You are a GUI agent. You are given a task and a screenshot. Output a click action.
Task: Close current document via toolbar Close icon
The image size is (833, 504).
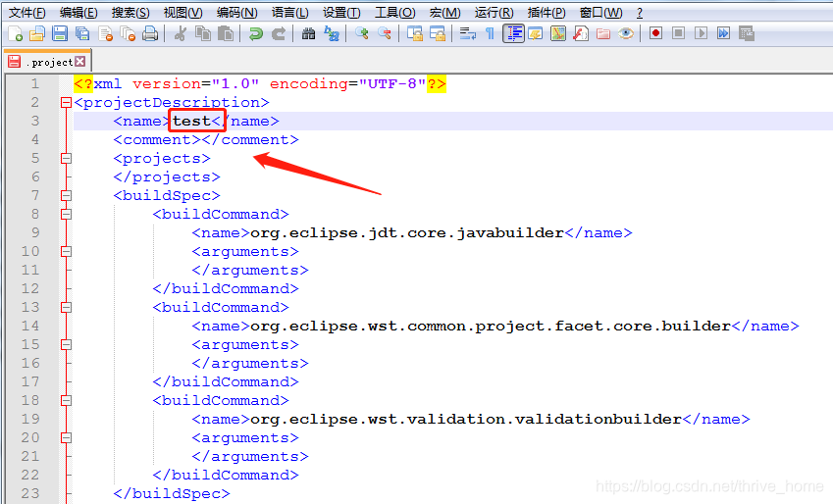105,34
